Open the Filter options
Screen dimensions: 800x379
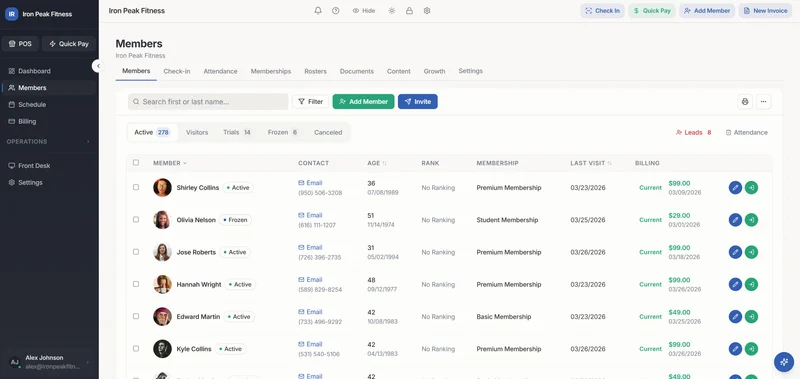point(311,102)
